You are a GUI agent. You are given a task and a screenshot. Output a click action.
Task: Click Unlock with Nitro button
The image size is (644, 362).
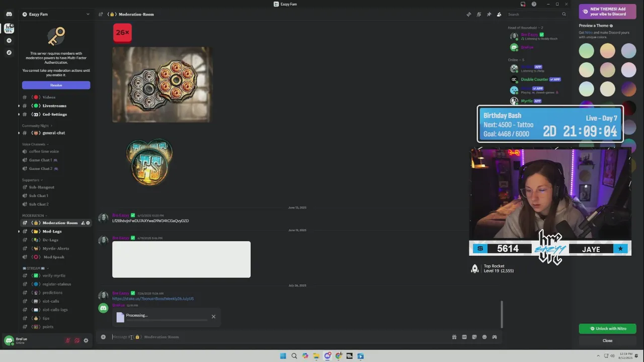click(x=607, y=328)
